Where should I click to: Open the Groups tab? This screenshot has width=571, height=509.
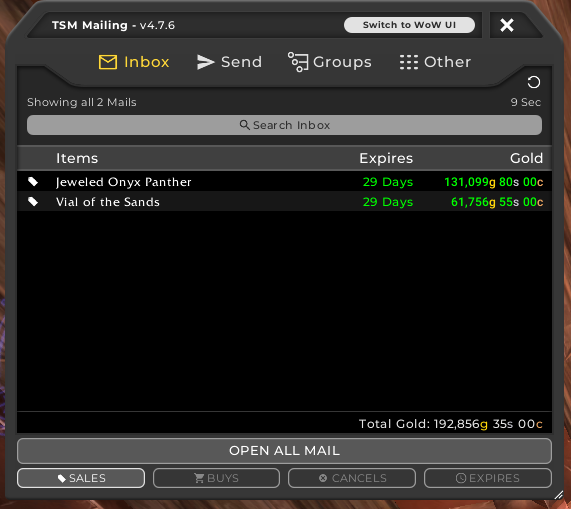point(330,62)
